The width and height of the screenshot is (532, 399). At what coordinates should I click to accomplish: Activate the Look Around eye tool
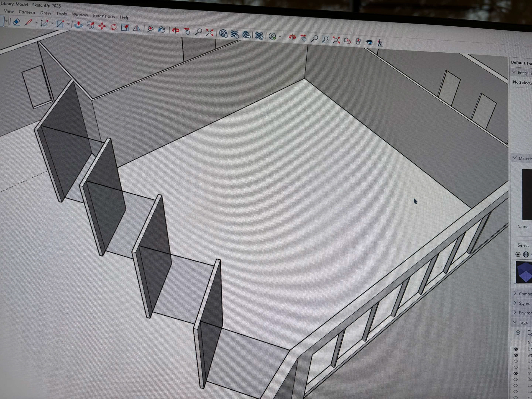369,42
